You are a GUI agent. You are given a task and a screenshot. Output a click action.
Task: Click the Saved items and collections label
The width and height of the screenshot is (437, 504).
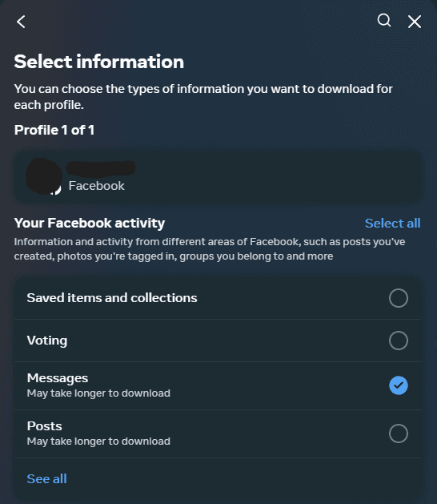click(x=112, y=298)
